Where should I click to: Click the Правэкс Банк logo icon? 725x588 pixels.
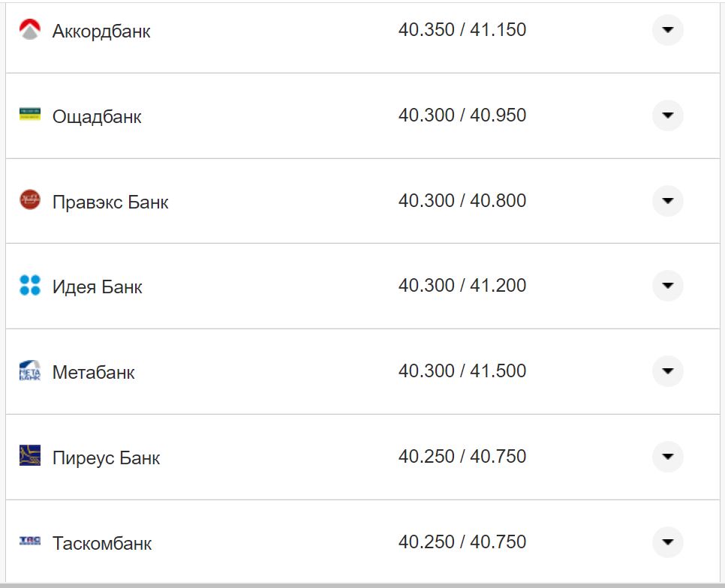point(30,199)
